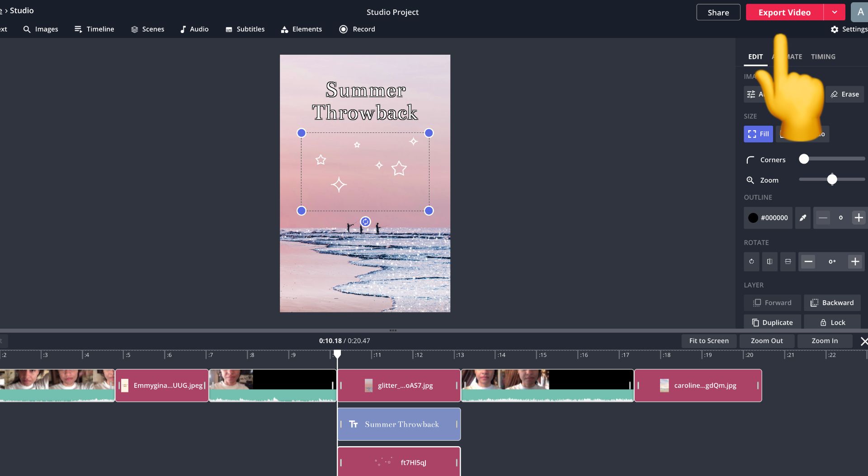Screen dimensions: 868x476
Task: Open the outline color #000000 picker
Action: 768,218
